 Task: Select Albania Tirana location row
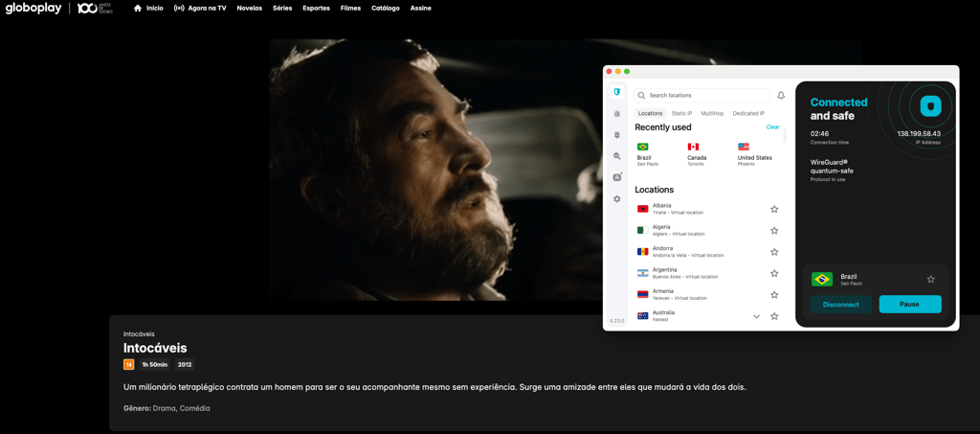pos(708,209)
